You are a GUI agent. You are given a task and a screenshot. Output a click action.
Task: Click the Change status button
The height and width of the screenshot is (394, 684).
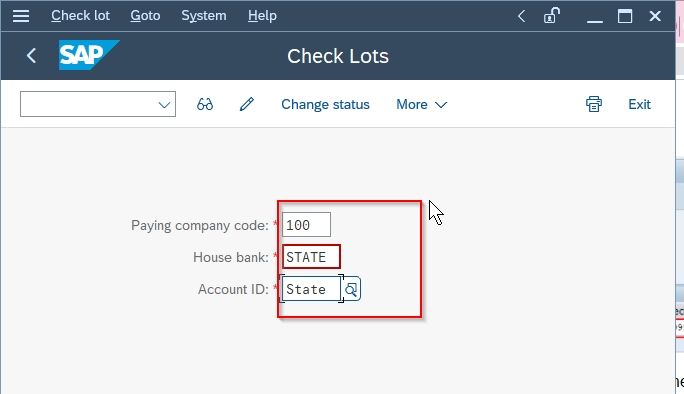click(x=325, y=104)
